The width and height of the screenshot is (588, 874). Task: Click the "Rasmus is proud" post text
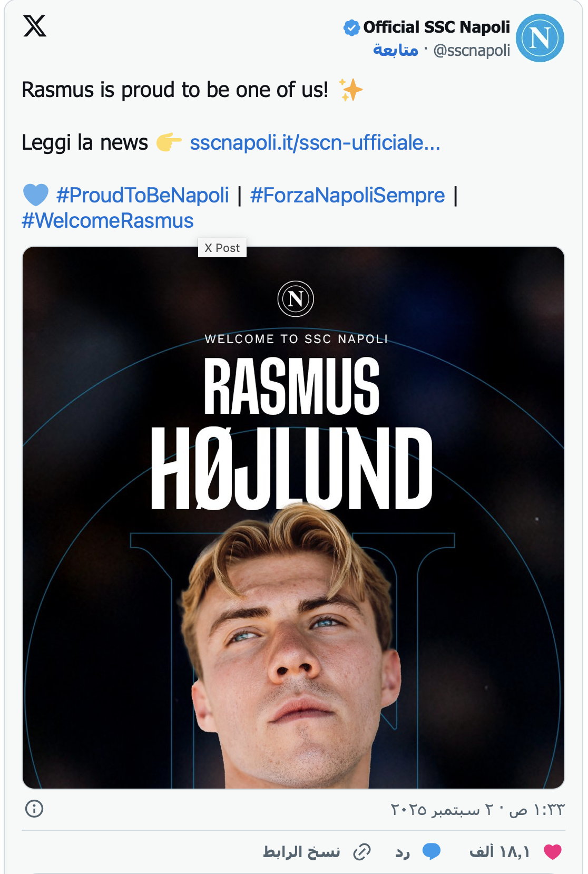click(175, 90)
